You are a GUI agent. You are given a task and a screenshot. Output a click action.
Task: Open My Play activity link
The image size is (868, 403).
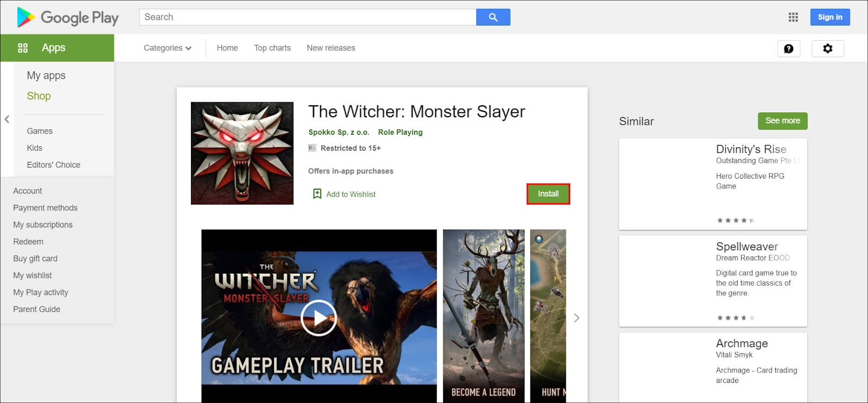(x=41, y=292)
